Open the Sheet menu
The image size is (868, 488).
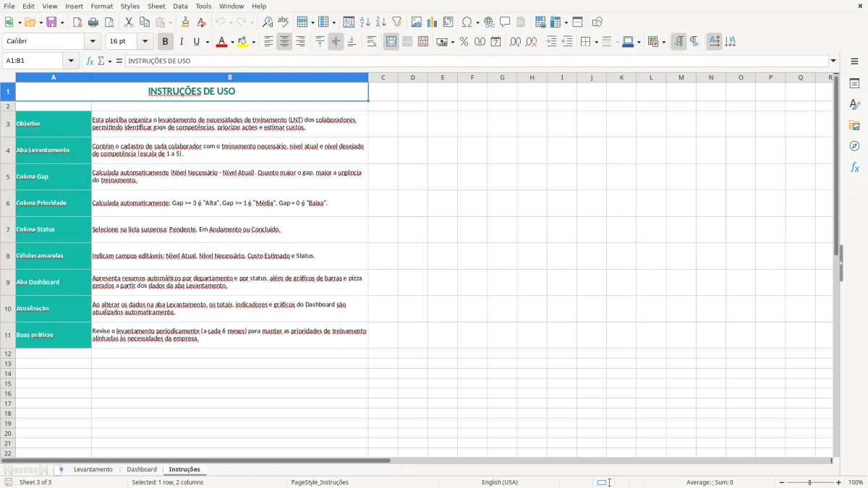pyautogui.click(x=157, y=6)
